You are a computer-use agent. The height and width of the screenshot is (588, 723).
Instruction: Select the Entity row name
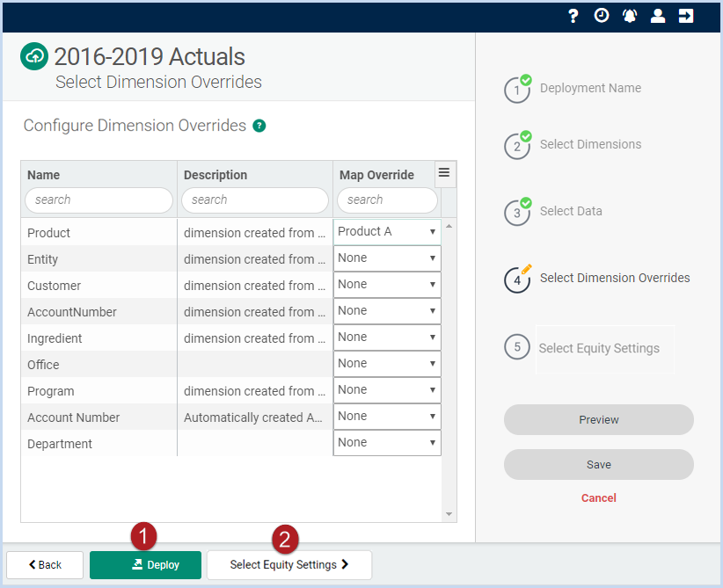(42, 259)
